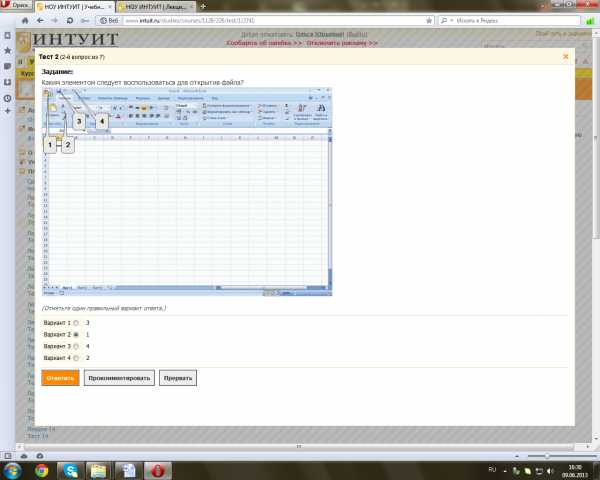Open bookmarks star panel in sidebar
This screenshot has height=480, width=600.
tap(7, 50)
